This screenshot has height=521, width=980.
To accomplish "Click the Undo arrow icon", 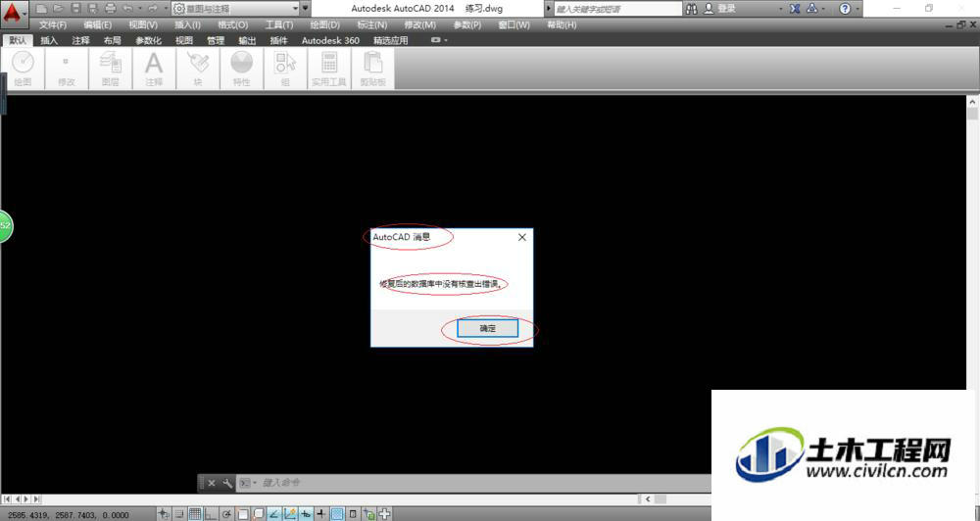I will click(128, 9).
